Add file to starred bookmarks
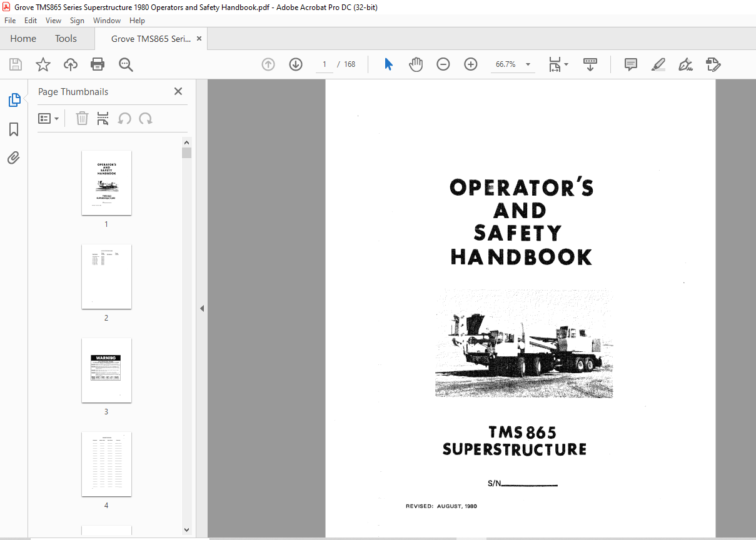The image size is (756, 540). point(43,64)
